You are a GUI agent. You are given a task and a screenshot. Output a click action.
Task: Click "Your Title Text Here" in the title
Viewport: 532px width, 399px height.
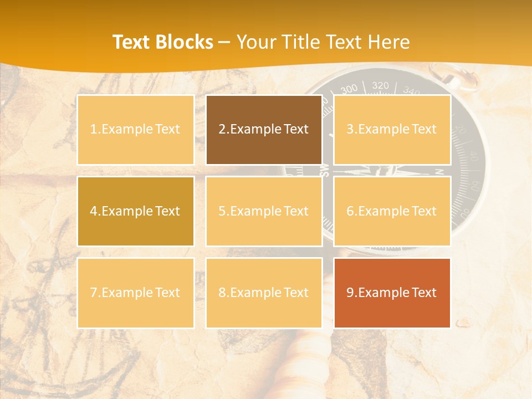tap(323, 42)
